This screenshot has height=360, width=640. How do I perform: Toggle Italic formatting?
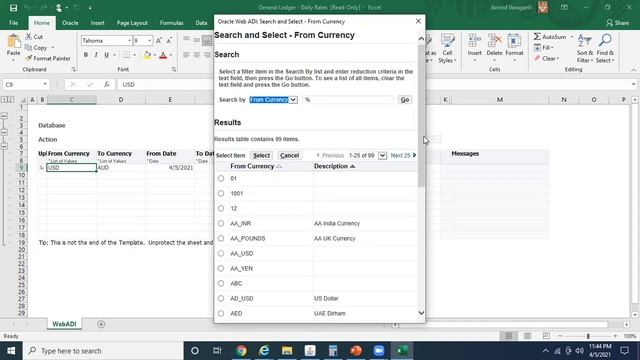coord(96,55)
